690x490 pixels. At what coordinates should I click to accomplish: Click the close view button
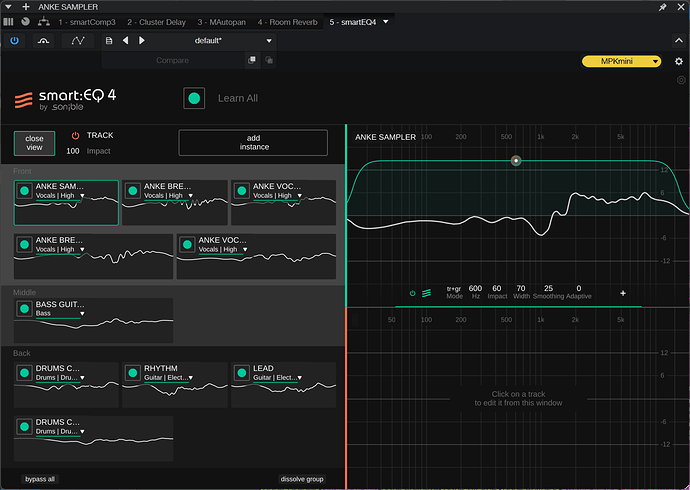pos(34,143)
